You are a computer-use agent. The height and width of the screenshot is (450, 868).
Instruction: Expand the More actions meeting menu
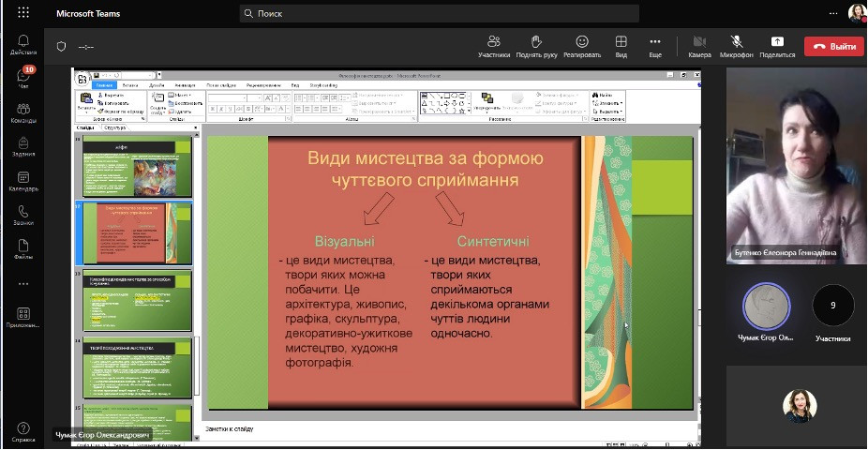tap(655, 46)
